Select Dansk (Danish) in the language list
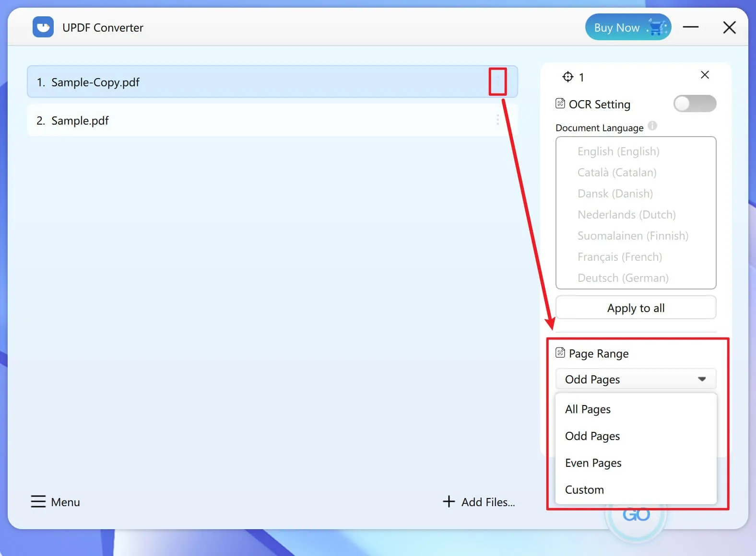The height and width of the screenshot is (556, 756). [615, 194]
